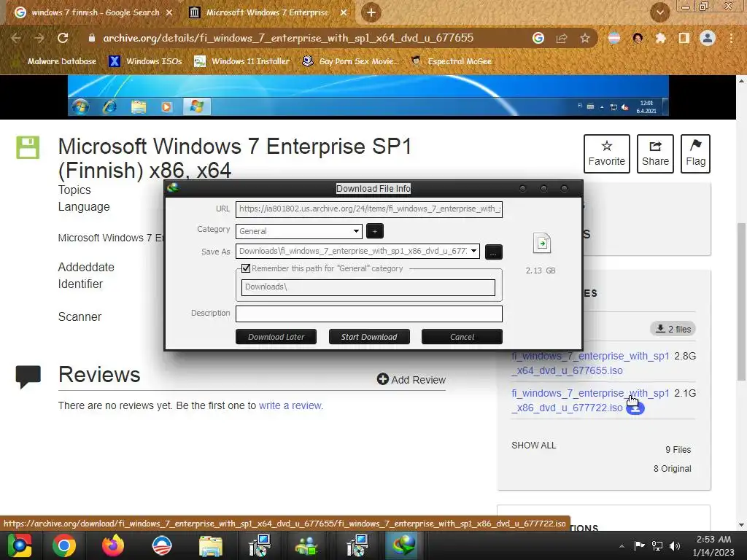
Task: Open the tab search dropdown arrow
Action: coord(659,12)
